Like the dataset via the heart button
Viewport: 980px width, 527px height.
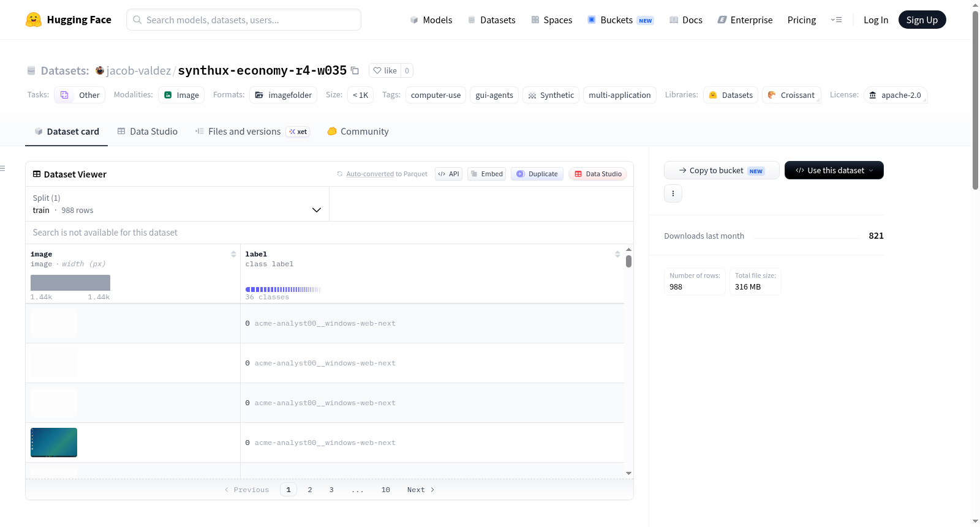[385, 70]
